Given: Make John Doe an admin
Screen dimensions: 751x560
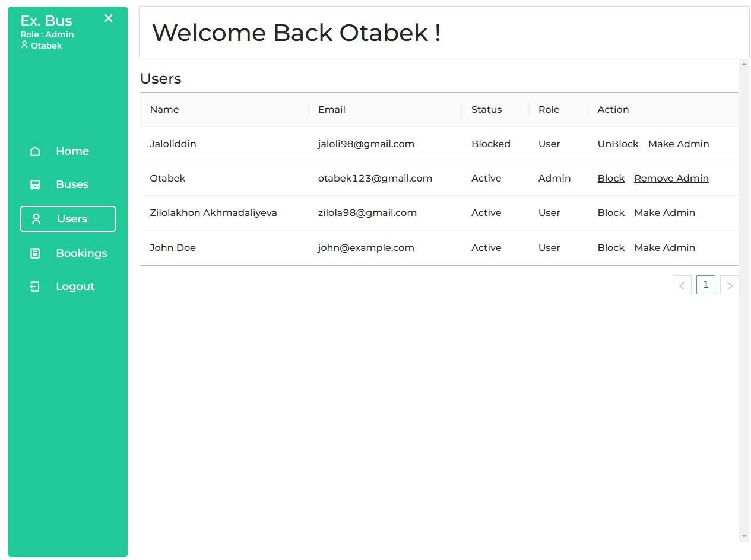Looking at the screenshot, I should click(x=664, y=248).
